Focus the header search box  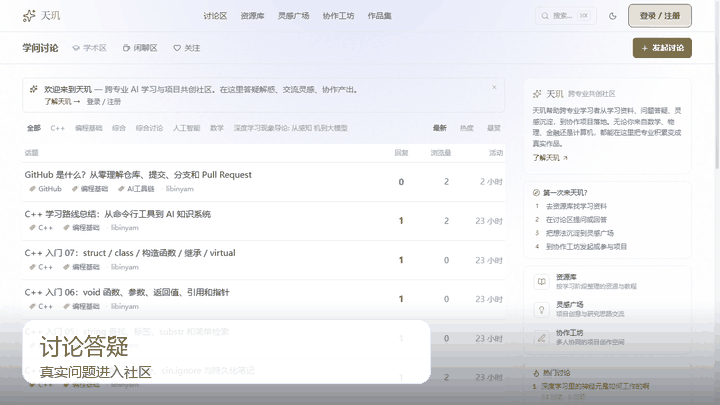[566, 16]
